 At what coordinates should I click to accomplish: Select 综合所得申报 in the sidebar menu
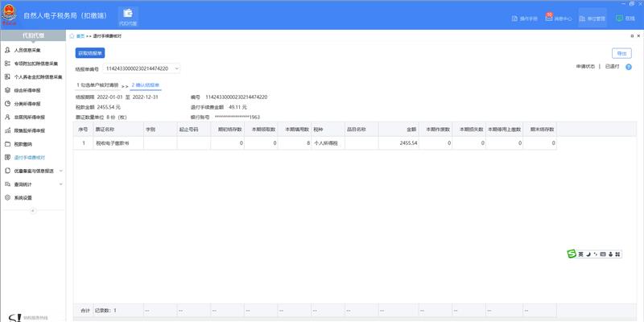tap(29, 90)
